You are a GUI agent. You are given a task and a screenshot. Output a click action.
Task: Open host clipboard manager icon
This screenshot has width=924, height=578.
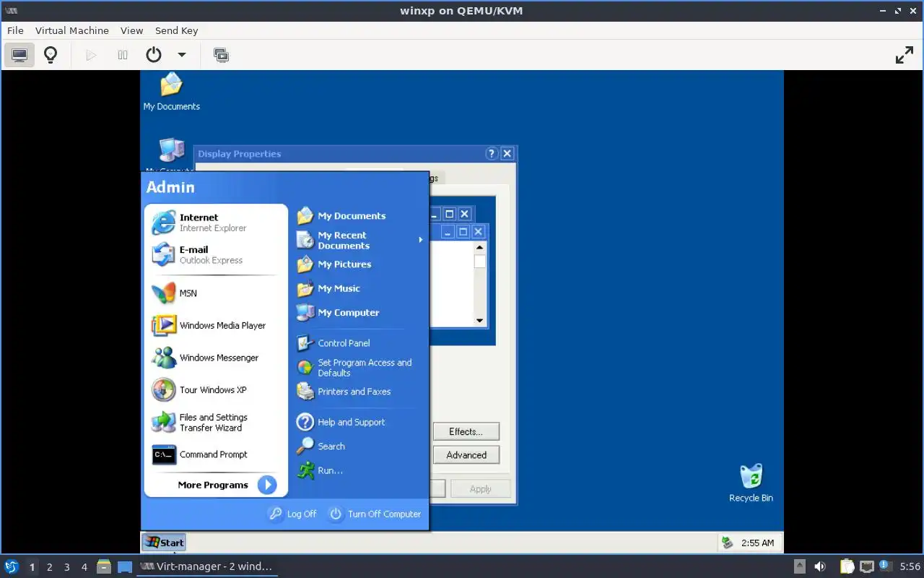(x=847, y=566)
